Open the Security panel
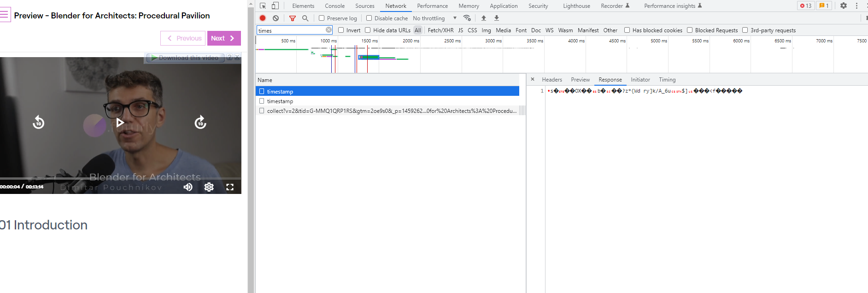 pos(538,6)
